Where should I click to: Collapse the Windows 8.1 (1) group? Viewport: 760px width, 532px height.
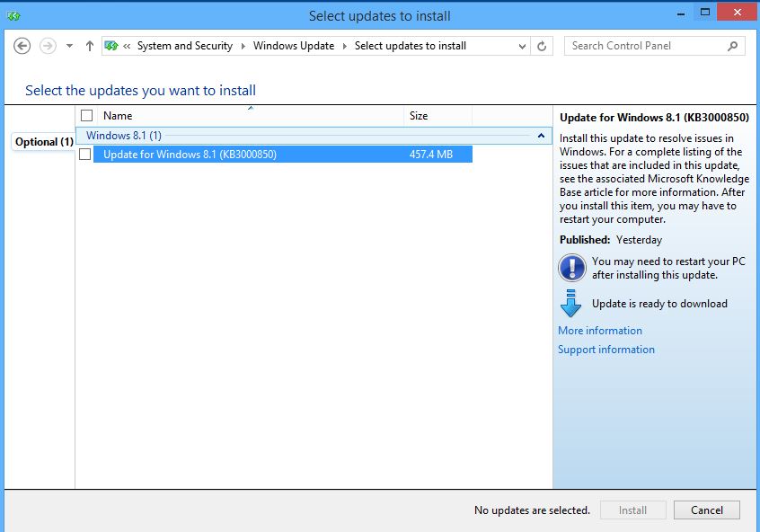pyautogui.click(x=541, y=136)
